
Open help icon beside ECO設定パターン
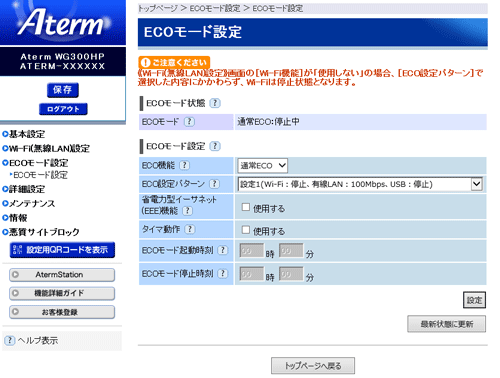[x=214, y=184]
